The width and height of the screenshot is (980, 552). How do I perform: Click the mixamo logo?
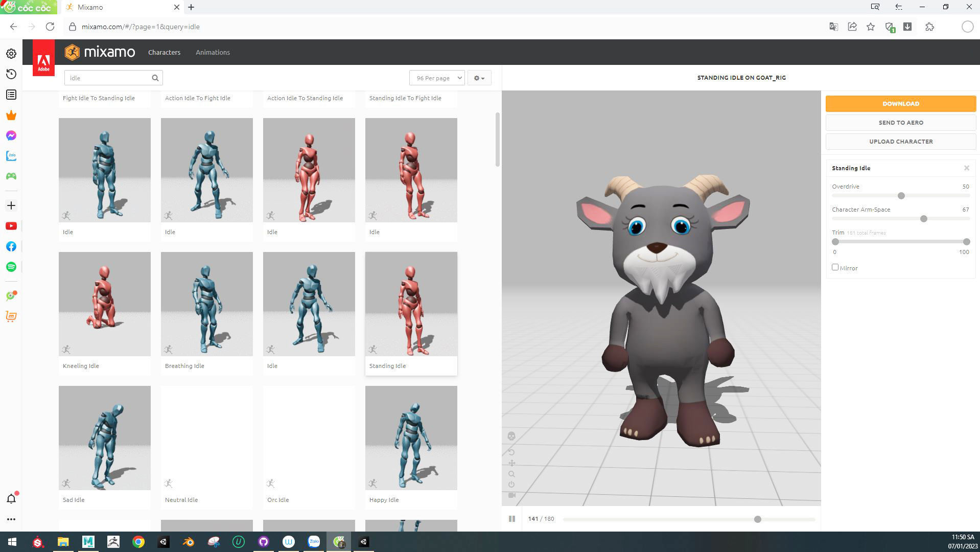click(x=100, y=52)
